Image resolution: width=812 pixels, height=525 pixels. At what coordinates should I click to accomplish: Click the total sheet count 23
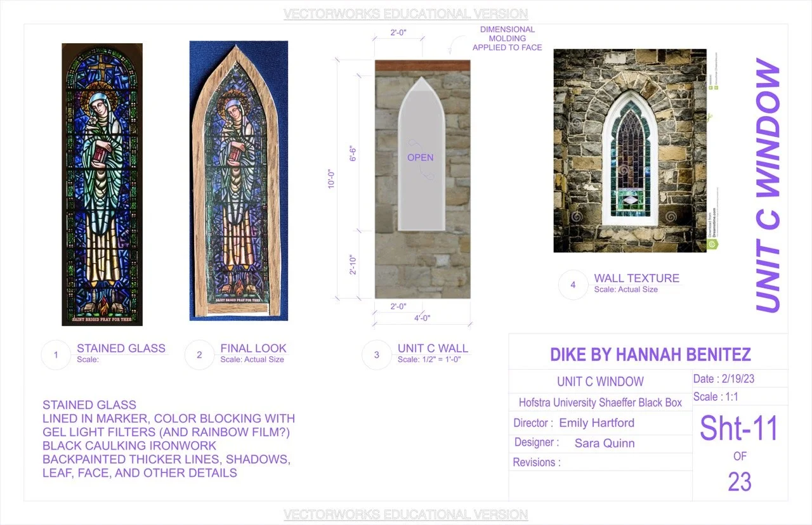click(x=740, y=482)
